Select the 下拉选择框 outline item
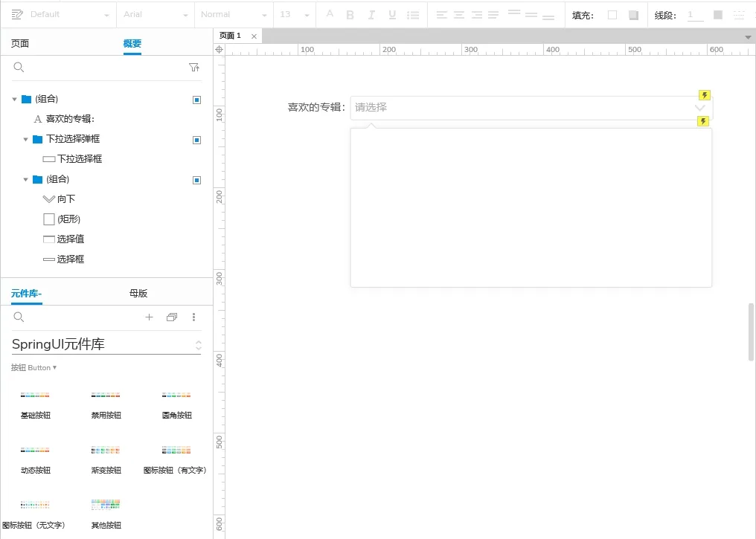The width and height of the screenshot is (756, 539). (80, 159)
